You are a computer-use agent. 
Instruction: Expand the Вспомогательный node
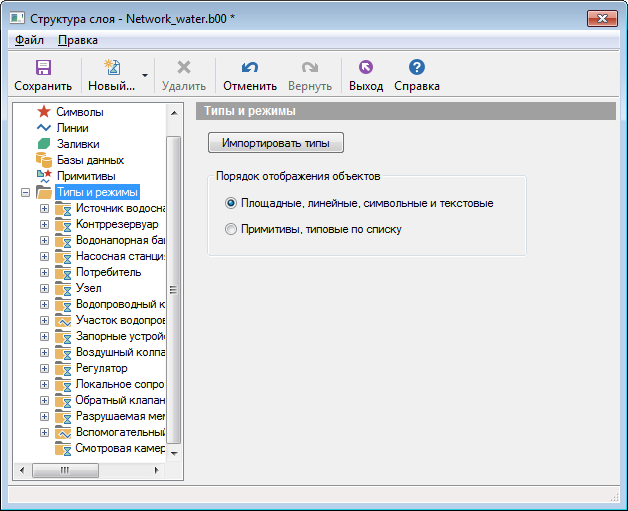tap(44, 433)
